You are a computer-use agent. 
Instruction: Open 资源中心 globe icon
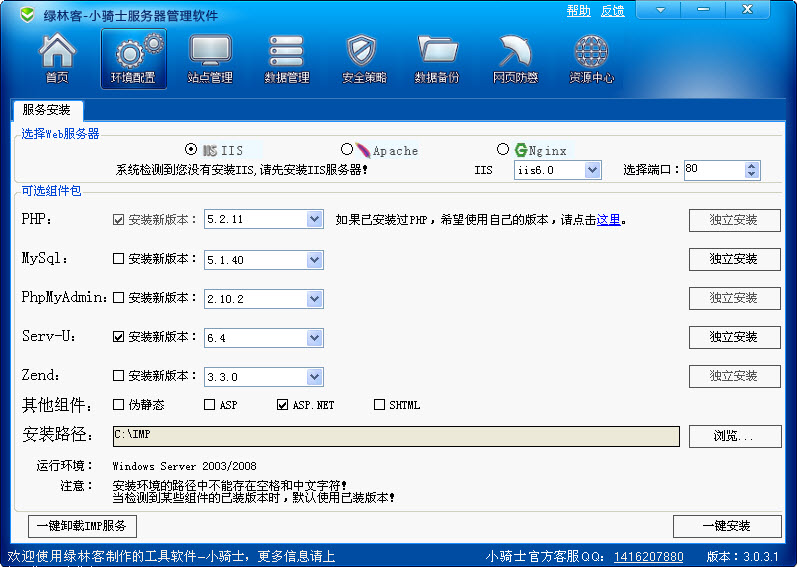(591, 58)
